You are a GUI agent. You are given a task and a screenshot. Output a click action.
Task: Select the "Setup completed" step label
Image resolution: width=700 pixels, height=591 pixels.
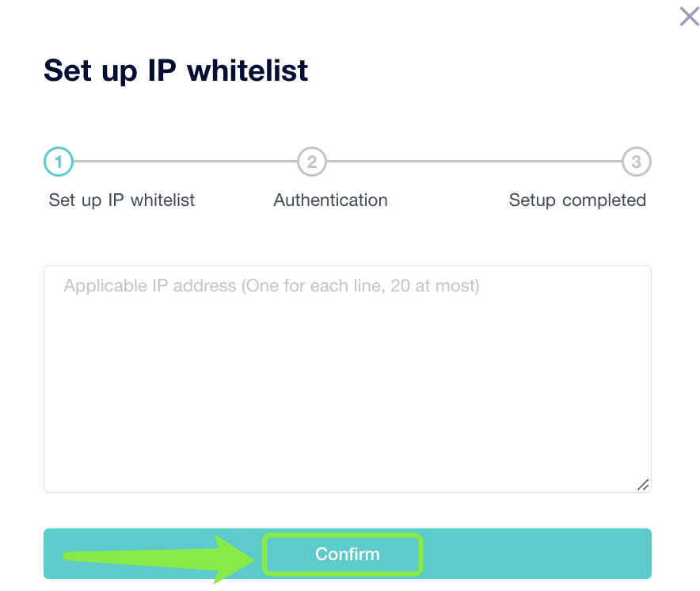[x=577, y=200]
